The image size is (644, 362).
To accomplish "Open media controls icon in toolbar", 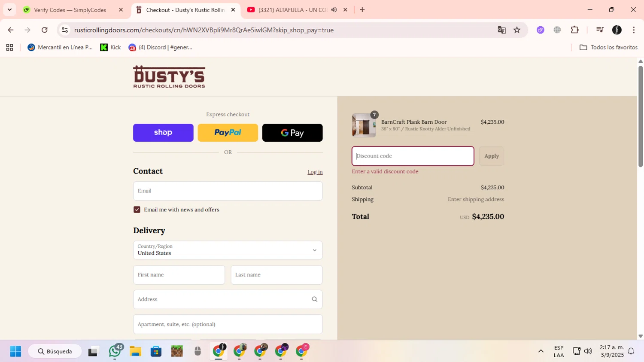I will [x=600, y=30].
